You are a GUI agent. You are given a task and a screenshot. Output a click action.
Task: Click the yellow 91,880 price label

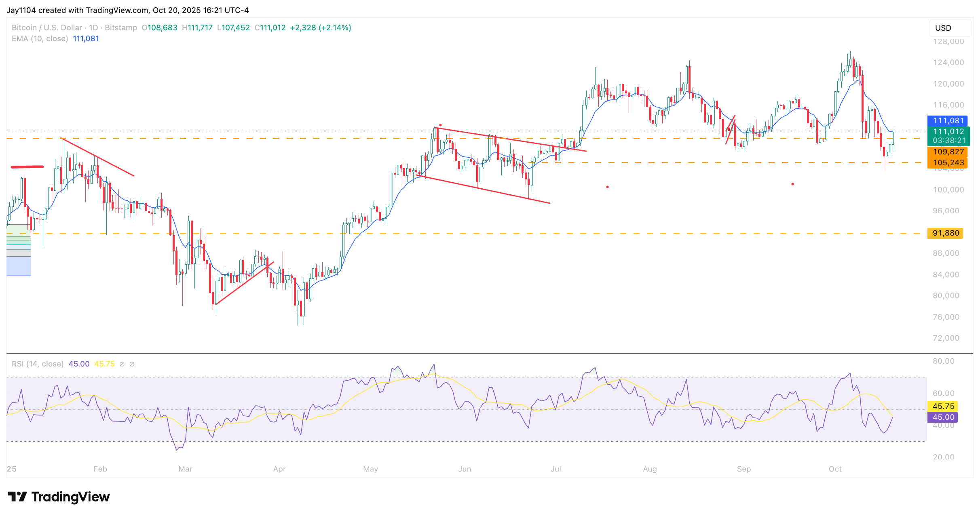click(945, 233)
